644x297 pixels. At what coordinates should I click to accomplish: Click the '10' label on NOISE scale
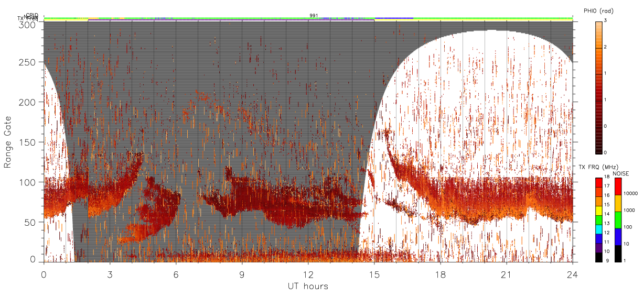coord(627,244)
